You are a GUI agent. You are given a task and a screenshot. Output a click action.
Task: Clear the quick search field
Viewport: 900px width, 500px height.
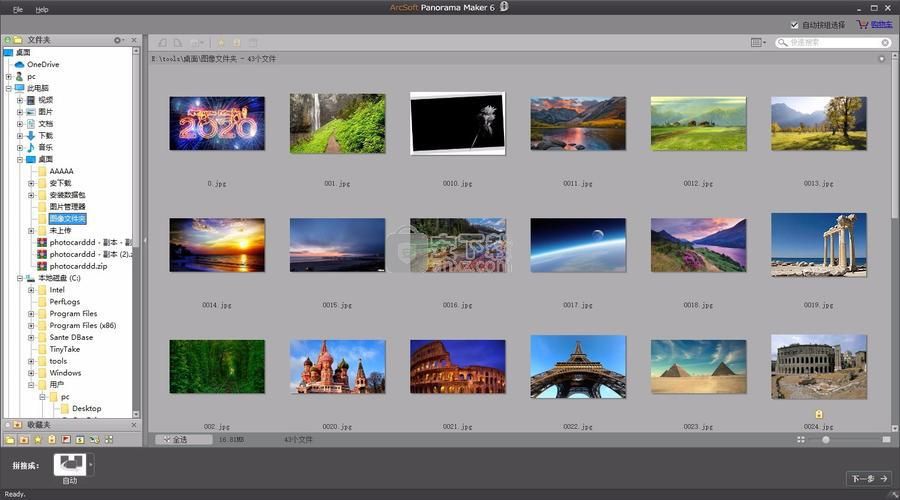click(x=885, y=42)
